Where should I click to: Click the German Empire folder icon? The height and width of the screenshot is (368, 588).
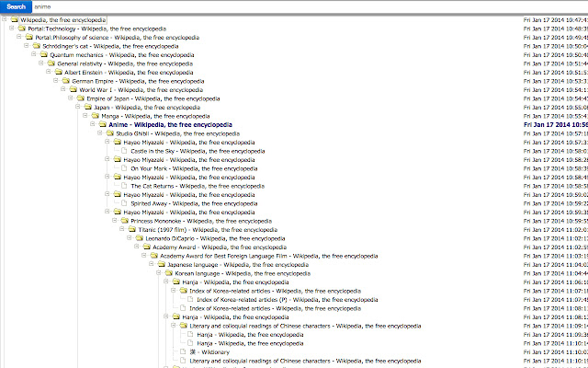tap(66, 81)
